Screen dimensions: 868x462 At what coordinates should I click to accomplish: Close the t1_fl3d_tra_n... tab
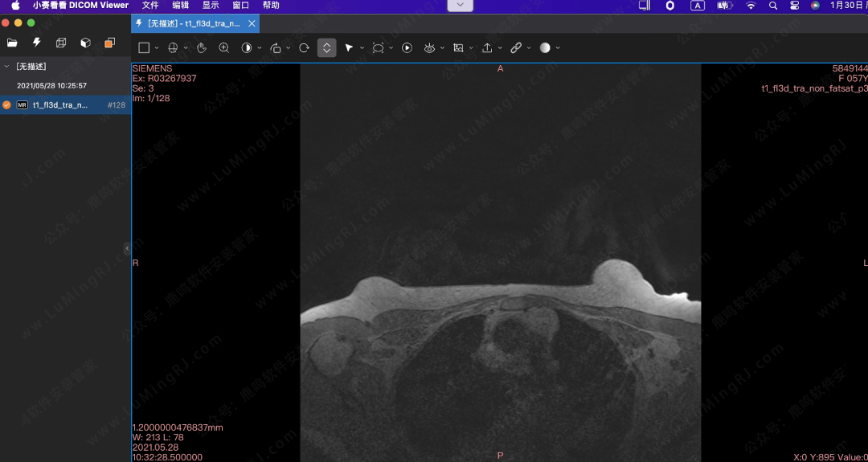click(x=252, y=24)
